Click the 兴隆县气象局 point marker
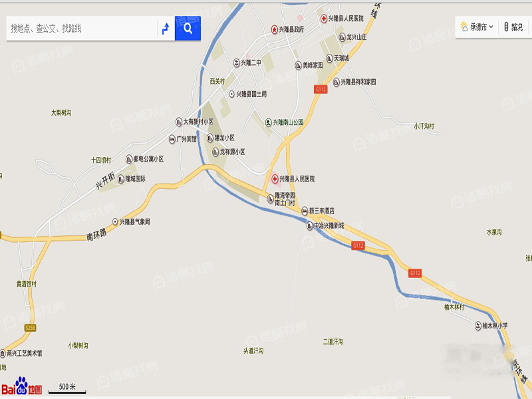 (x=115, y=221)
